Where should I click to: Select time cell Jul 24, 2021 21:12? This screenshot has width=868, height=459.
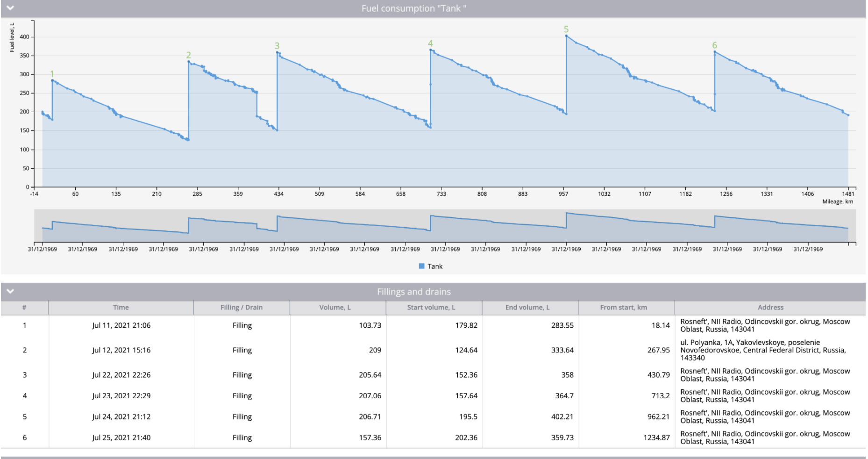pos(121,417)
